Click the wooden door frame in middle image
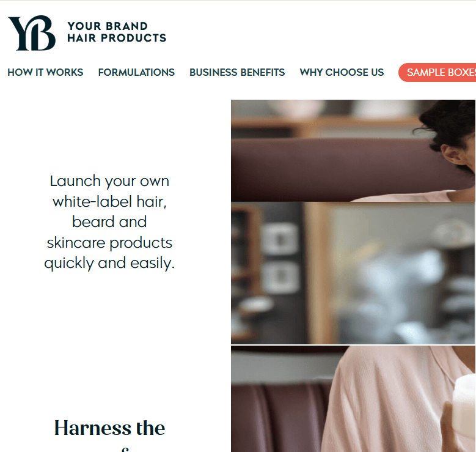476x452 pixels. click(x=317, y=273)
